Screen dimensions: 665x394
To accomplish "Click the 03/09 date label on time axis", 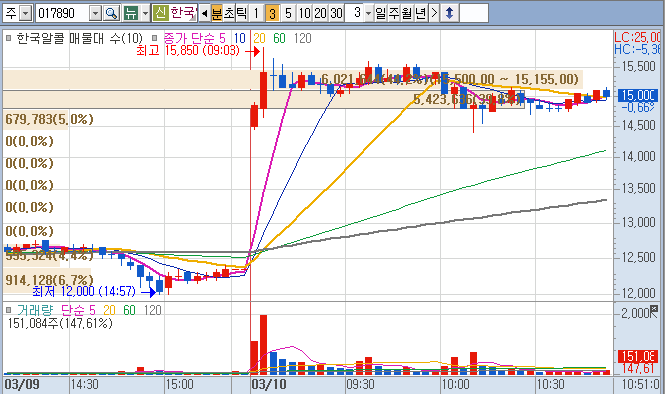I will (22, 385).
